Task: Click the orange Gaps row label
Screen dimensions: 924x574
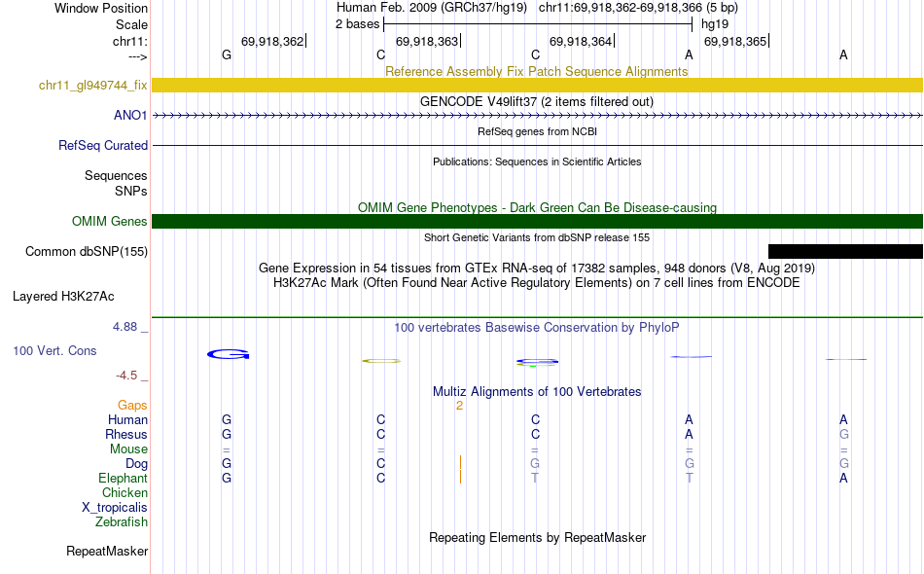Action: (x=132, y=406)
